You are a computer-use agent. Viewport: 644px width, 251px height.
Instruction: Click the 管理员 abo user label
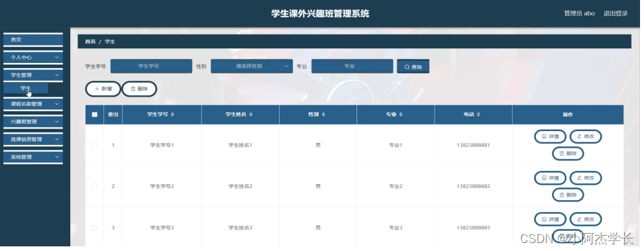[x=579, y=13]
